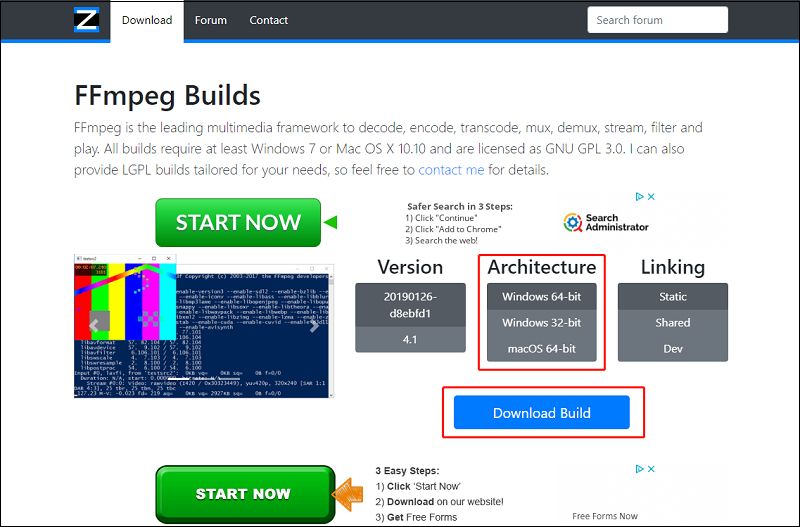
Task: Close the upper ad with X
Action: (651, 196)
